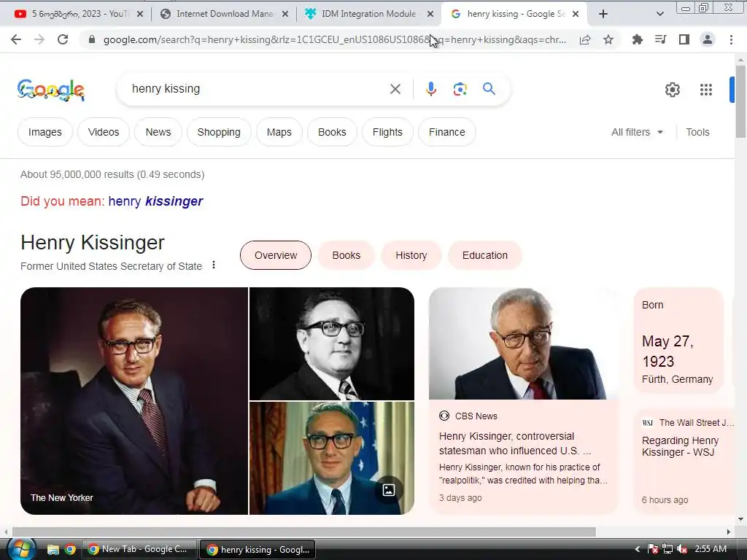Click the forward navigation arrow
747x560 pixels.
[39, 39]
